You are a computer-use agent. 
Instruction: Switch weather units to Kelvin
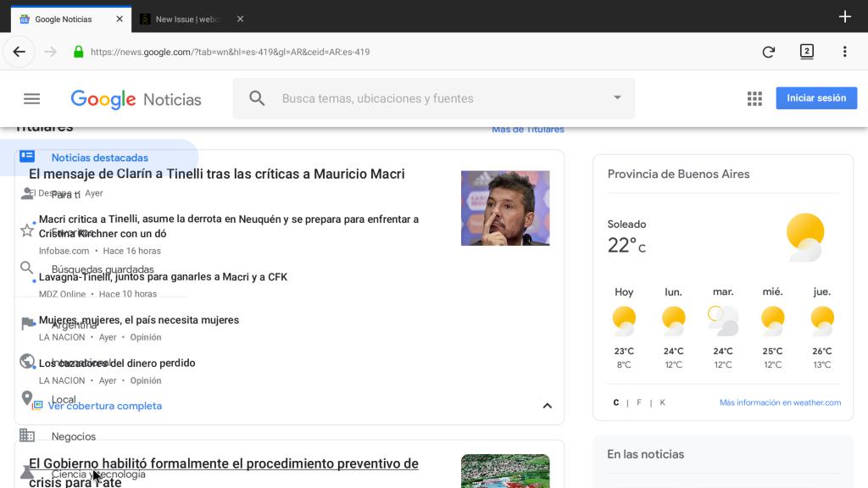662,402
